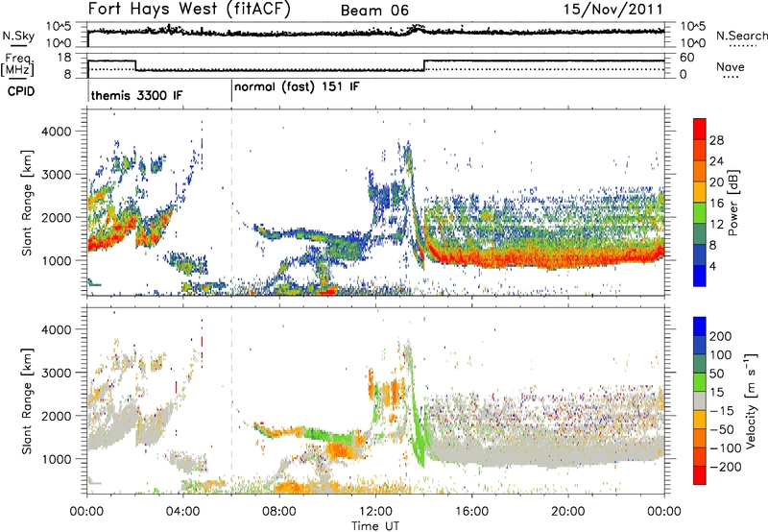Click the left '10^5' noise axis tick

click(x=59, y=27)
